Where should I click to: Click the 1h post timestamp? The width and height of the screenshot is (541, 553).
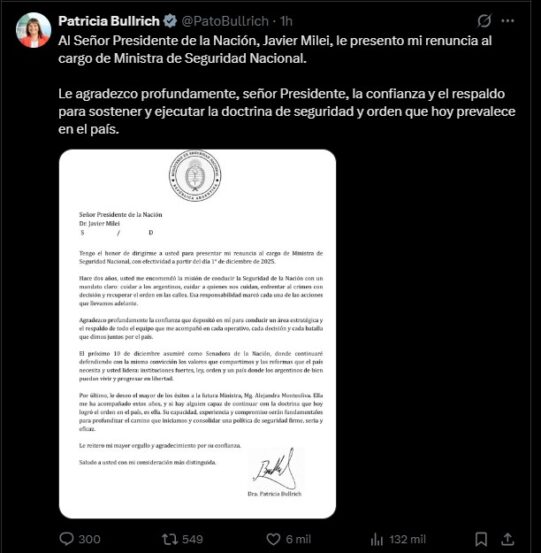[x=286, y=21]
